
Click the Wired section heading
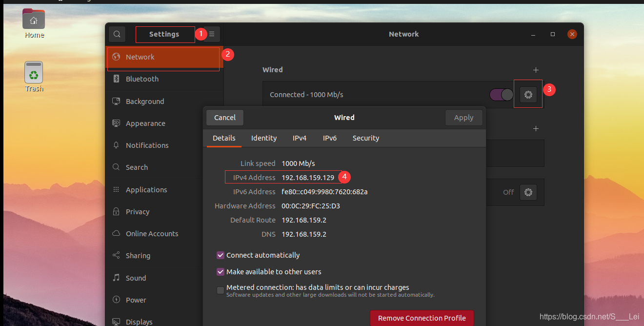click(273, 70)
